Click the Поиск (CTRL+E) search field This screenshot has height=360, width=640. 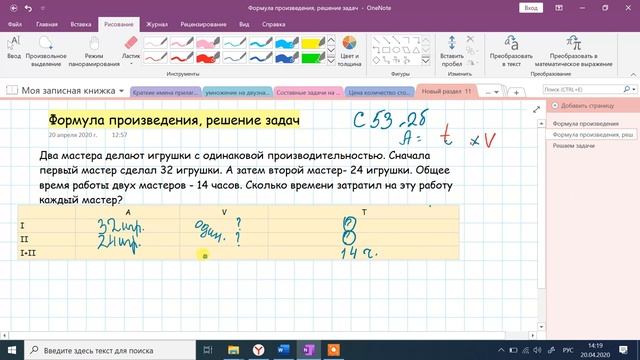[x=583, y=89]
